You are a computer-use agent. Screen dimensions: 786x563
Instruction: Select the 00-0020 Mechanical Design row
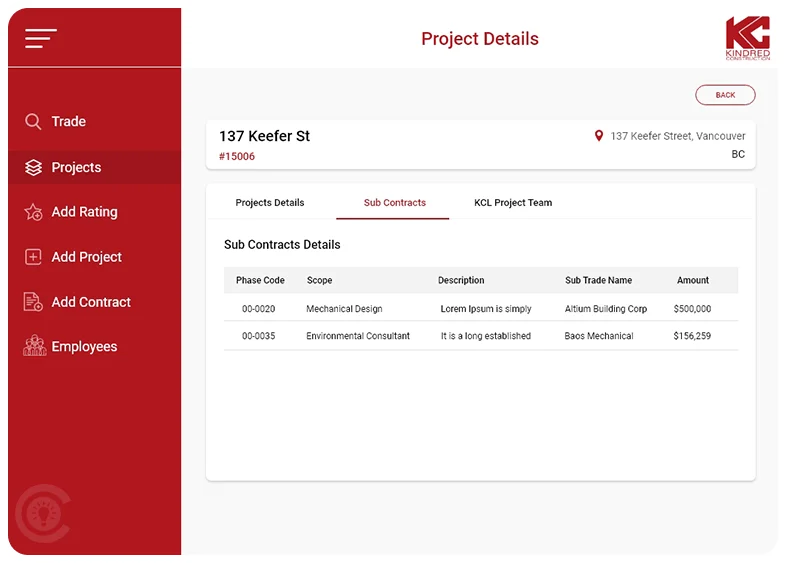480,309
